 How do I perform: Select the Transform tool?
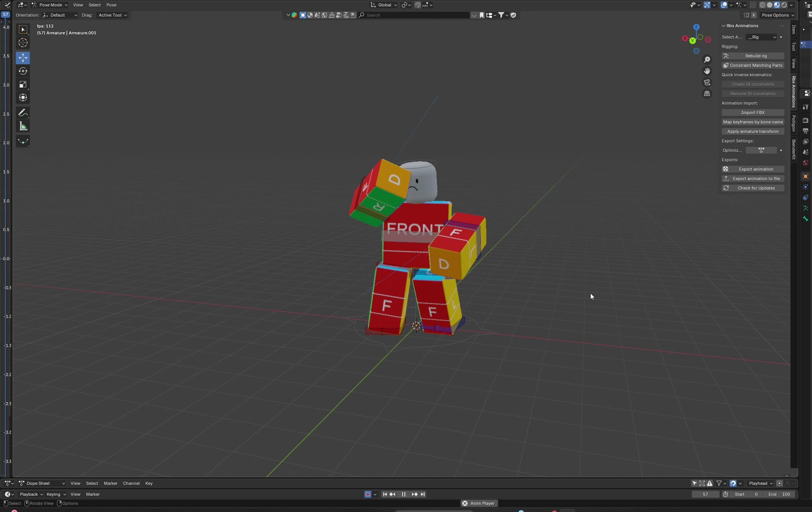[x=23, y=97]
